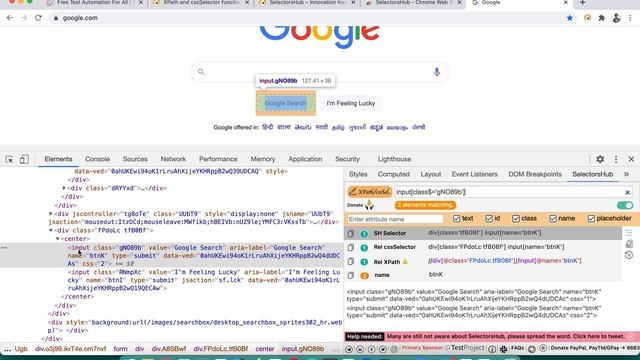This screenshot has height=360, width=640.
Task: Open DevTools settings gear
Action: (600, 159)
